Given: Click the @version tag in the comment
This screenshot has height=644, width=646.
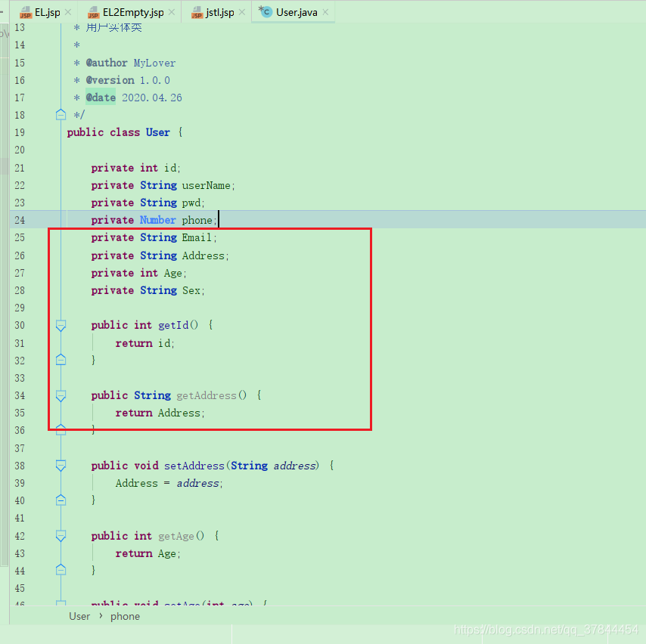Looking at the screenshot, I should [110, 80].
